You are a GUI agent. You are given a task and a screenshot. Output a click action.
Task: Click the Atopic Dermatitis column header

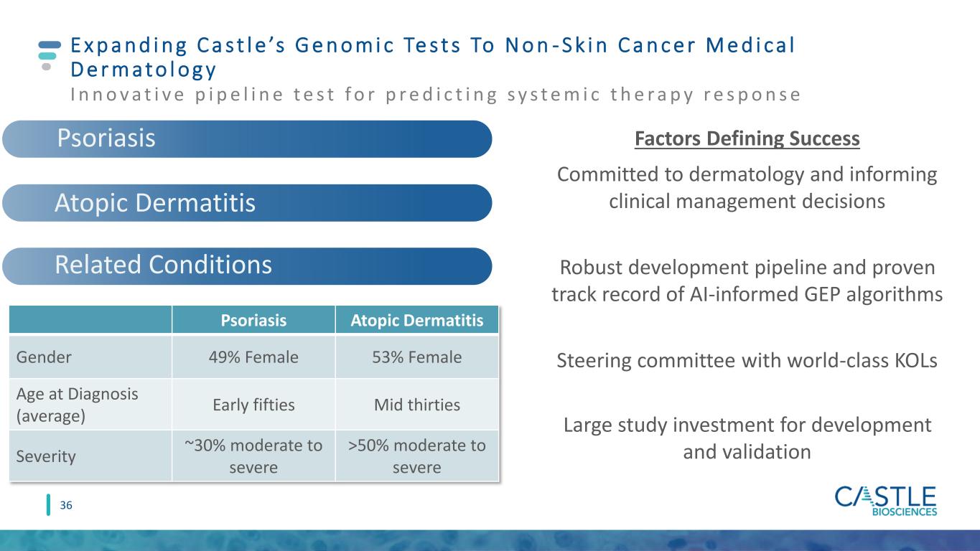pyautogui.click(x=416, y=321)
